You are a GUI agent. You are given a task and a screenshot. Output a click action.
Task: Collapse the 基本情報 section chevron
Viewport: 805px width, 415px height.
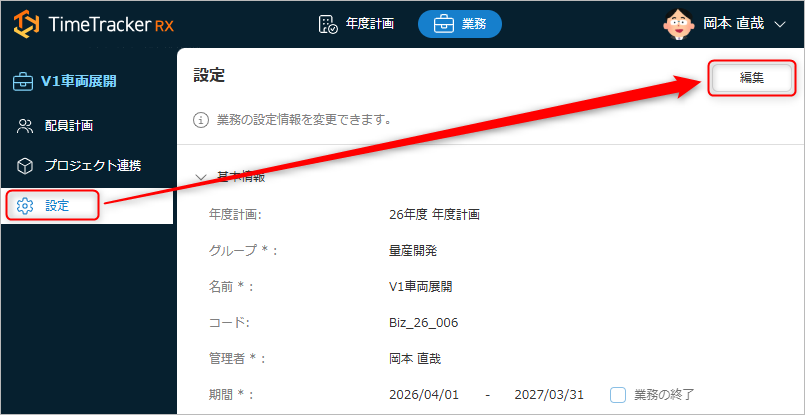[200, 177]
